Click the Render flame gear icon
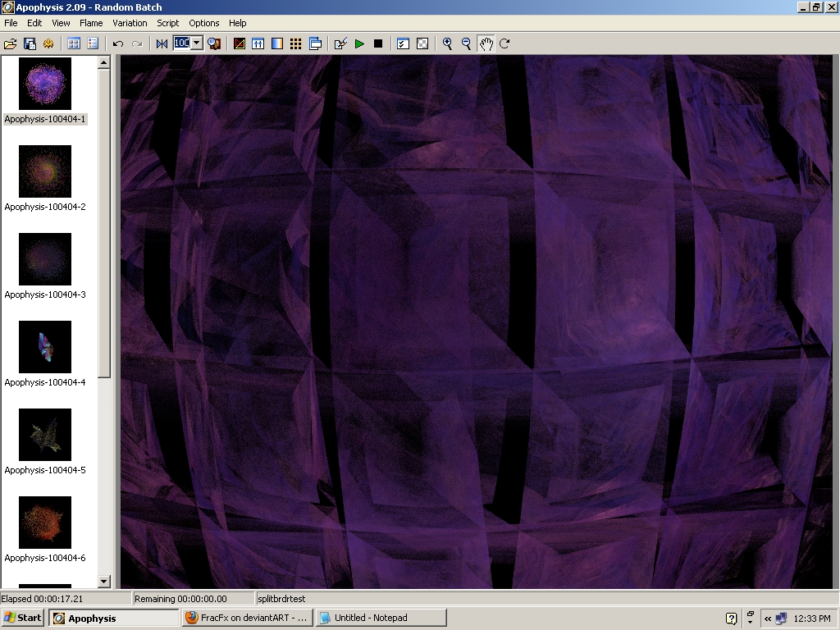The height and width of the screenshot is (630, 840). tap(48, 43)
